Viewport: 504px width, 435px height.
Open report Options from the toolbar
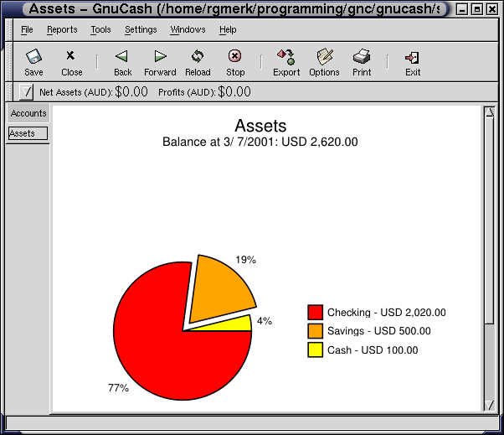pyautogui.click(x=324, y=58)
